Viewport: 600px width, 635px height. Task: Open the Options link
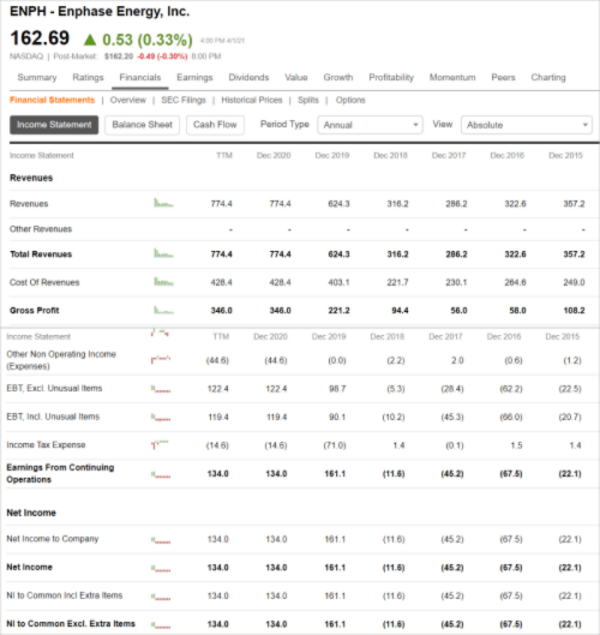coord(350,100)
